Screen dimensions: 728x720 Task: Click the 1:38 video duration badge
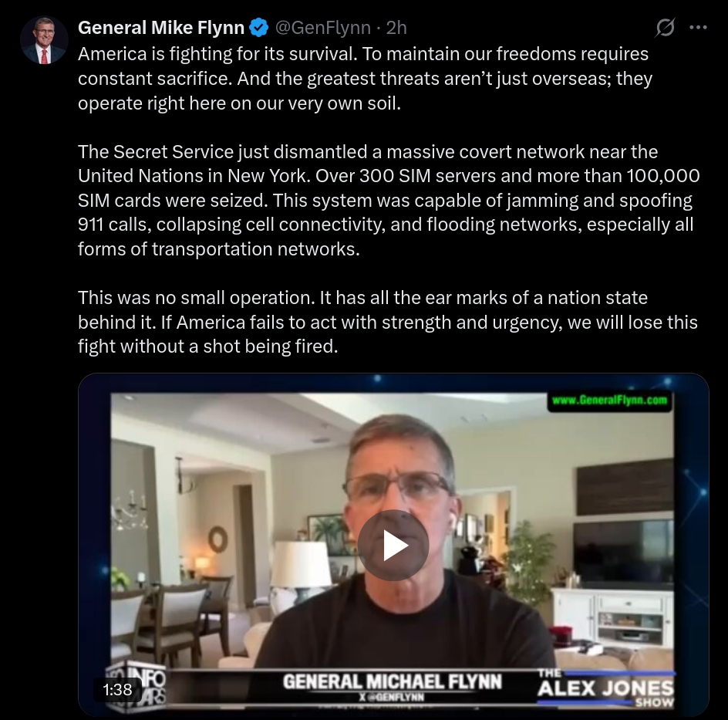point(117,689)
